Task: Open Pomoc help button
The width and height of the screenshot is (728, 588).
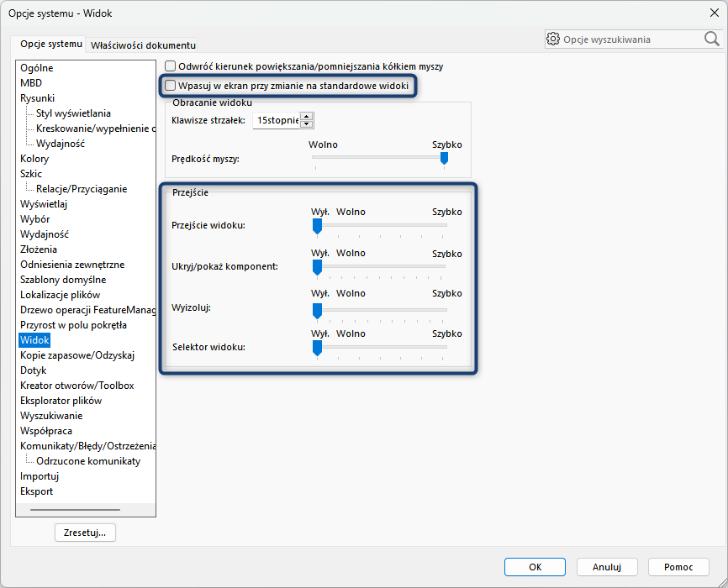Action: 678,567
